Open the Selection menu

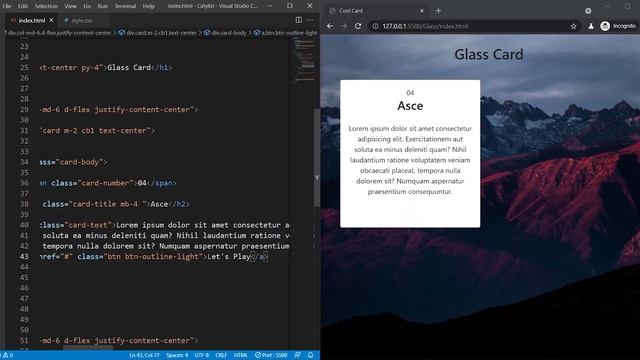pos(46,6)
